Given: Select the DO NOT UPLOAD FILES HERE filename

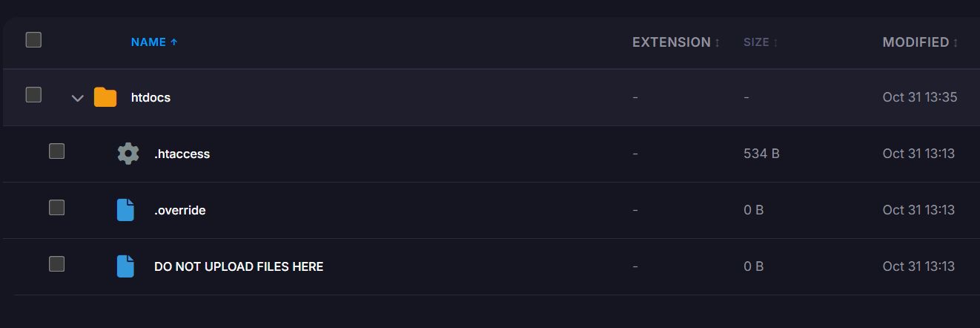Looking at the screenshot, I should click(238, 266).
